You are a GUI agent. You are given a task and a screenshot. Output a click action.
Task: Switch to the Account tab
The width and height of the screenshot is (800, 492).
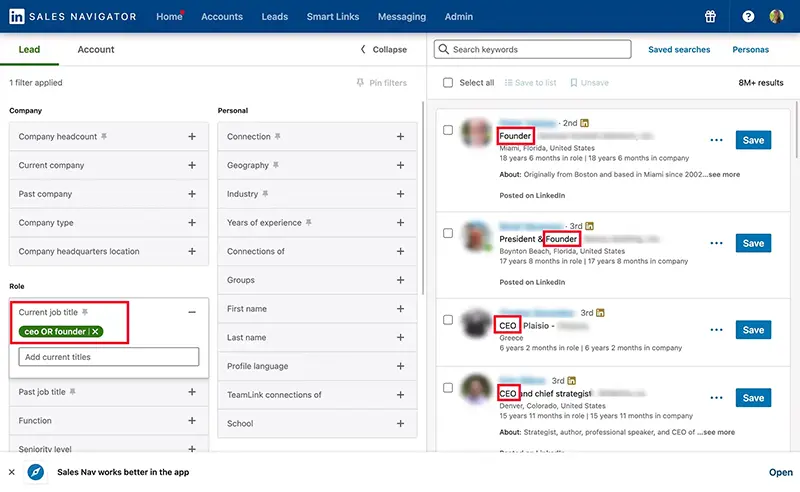96,50
